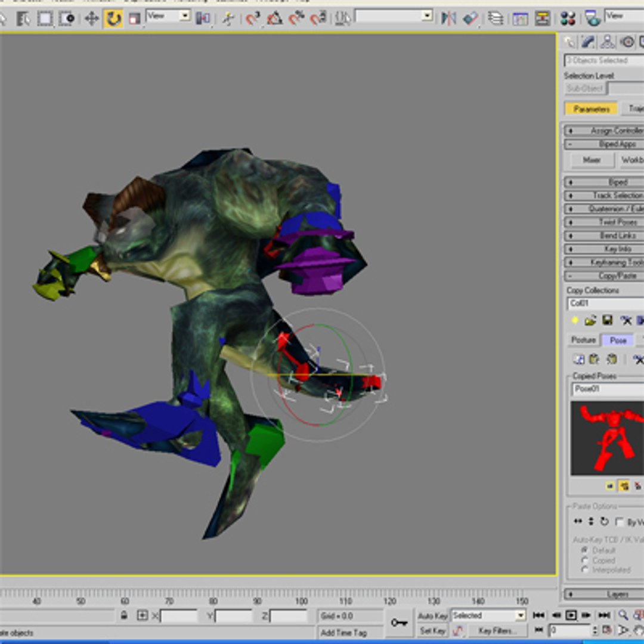This screenshot has width=644, height=644.
Task: Choose the Rectangular Selection Region tool
Action: (45, 18)
